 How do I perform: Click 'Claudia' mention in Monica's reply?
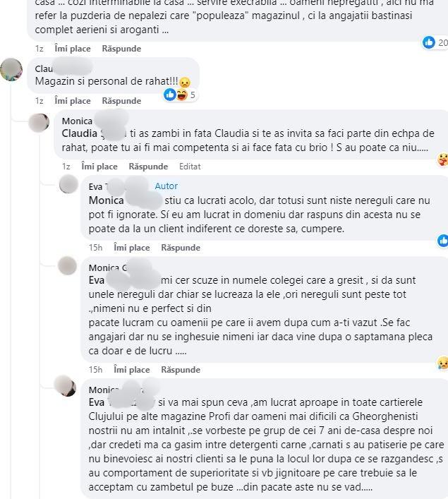click(80, 133)
